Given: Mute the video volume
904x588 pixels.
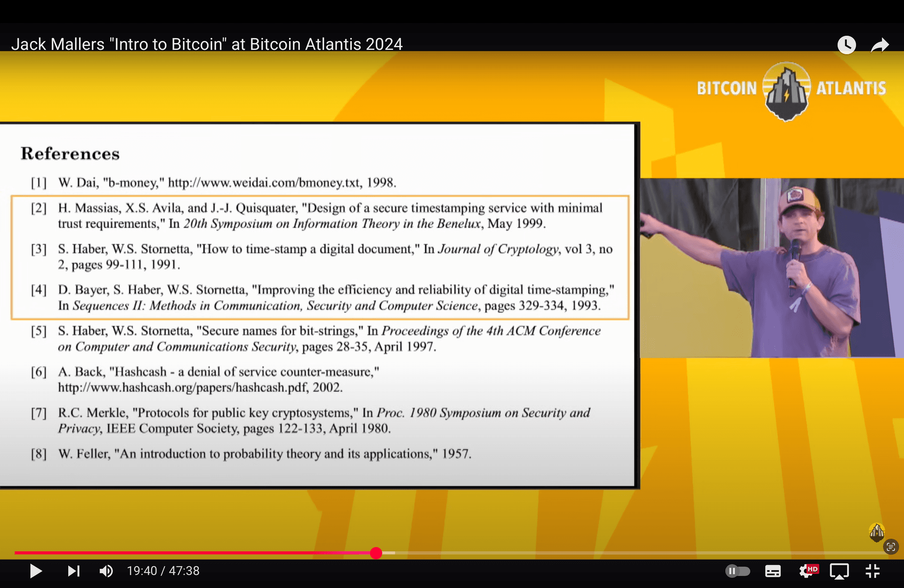Looking at the screenshot, I should click(106, 571).
